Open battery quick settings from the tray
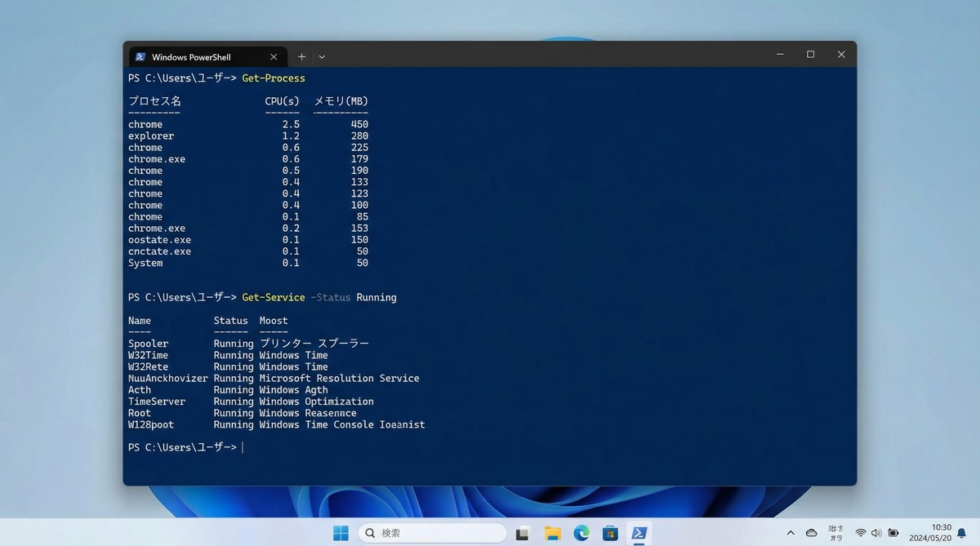980x546 pixels. click(893, 533)
